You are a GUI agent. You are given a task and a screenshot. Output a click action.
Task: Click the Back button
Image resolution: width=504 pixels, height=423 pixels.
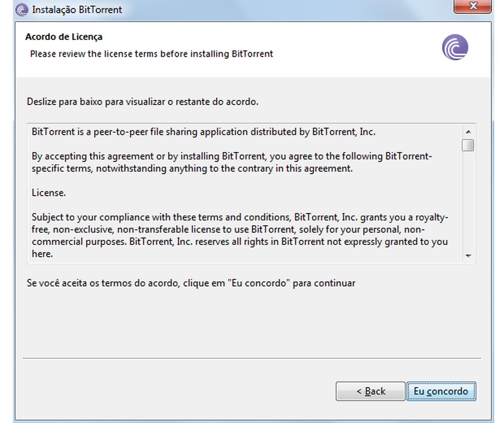pos(370,391)
